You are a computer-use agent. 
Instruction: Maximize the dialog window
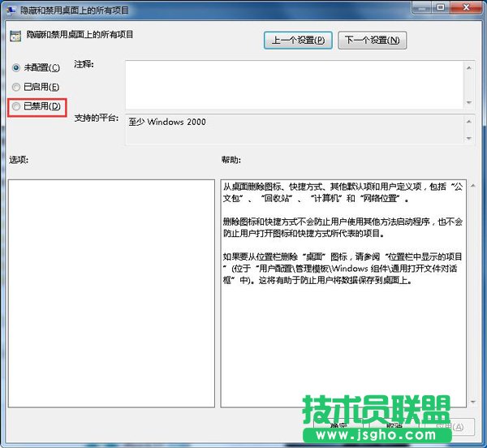[441, 7]
